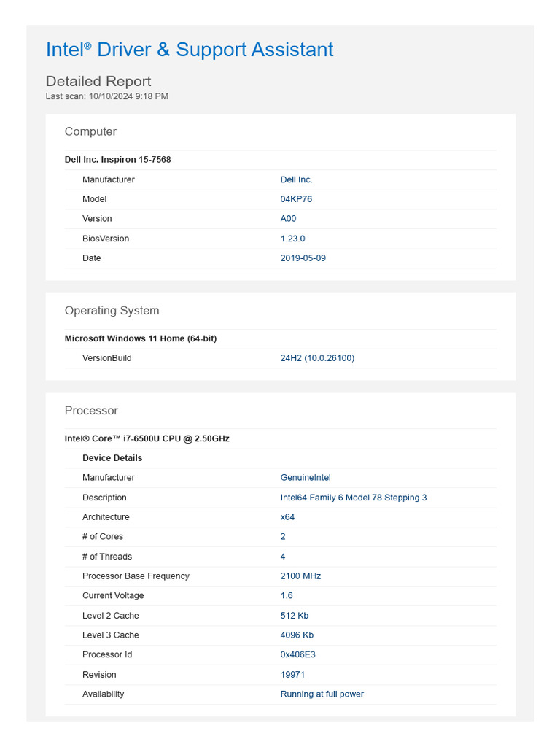Select the Intel Core i7-6500U CPU title
The height and width of the screenshot is (747, 560).
click(x=147, y=438)
